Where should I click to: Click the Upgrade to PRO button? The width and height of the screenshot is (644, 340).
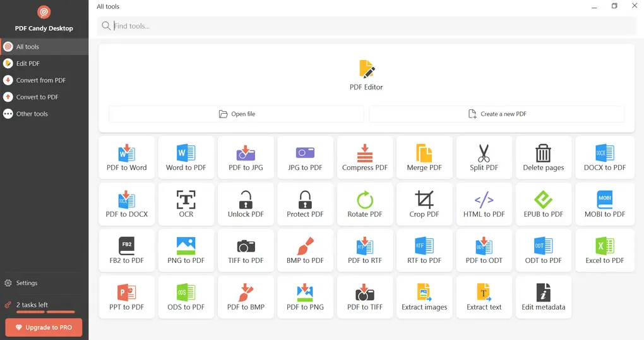(x=44, y=327)
